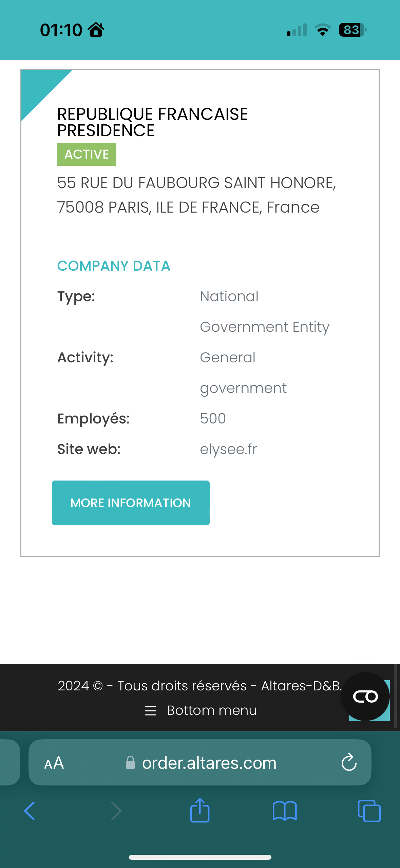The image size is (400, 868).
Task: Open the Safari share sheet icon
Action: click(x=200, y=810)
